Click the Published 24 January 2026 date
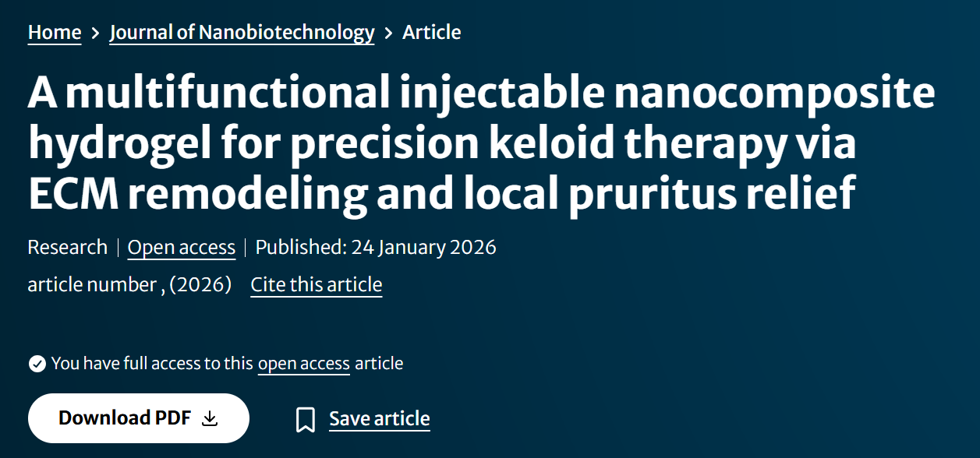Image resolution: width=980 pixels, height=458 pixels. (x=376, y=248)
